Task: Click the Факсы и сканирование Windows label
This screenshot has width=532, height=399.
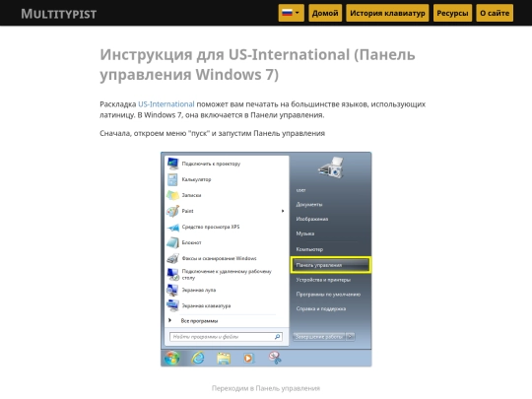Action: (219, 258)
